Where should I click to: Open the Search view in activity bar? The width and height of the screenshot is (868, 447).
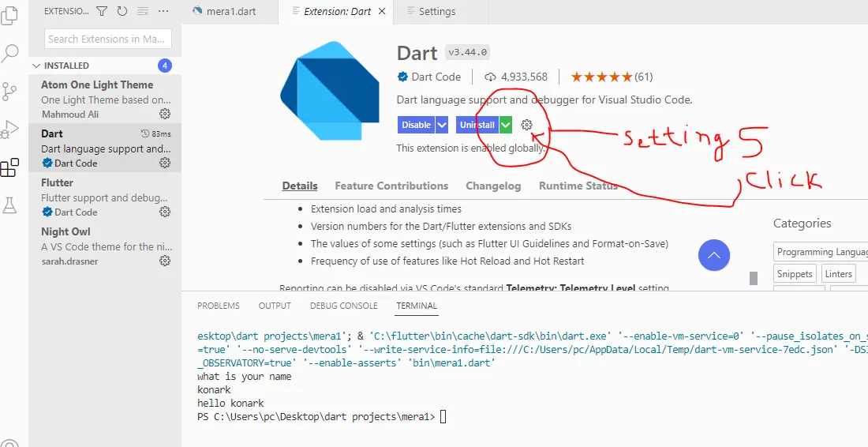(9, 53)
